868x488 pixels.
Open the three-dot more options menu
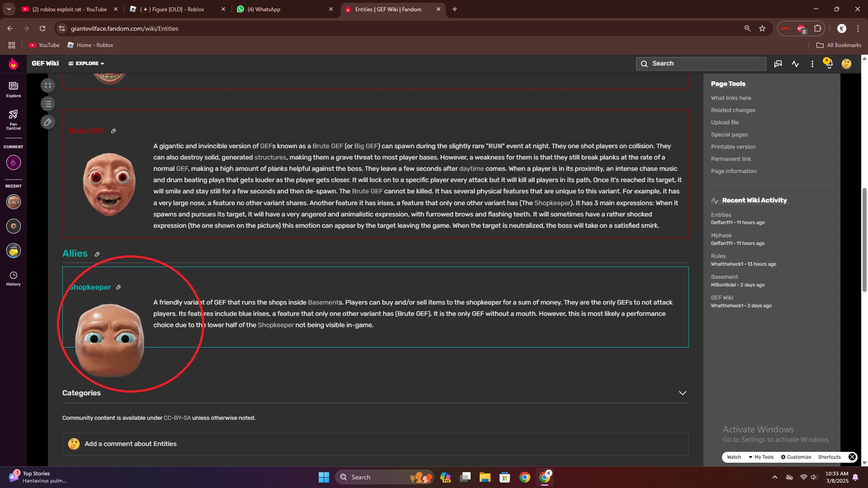click(x=812, y=64)
